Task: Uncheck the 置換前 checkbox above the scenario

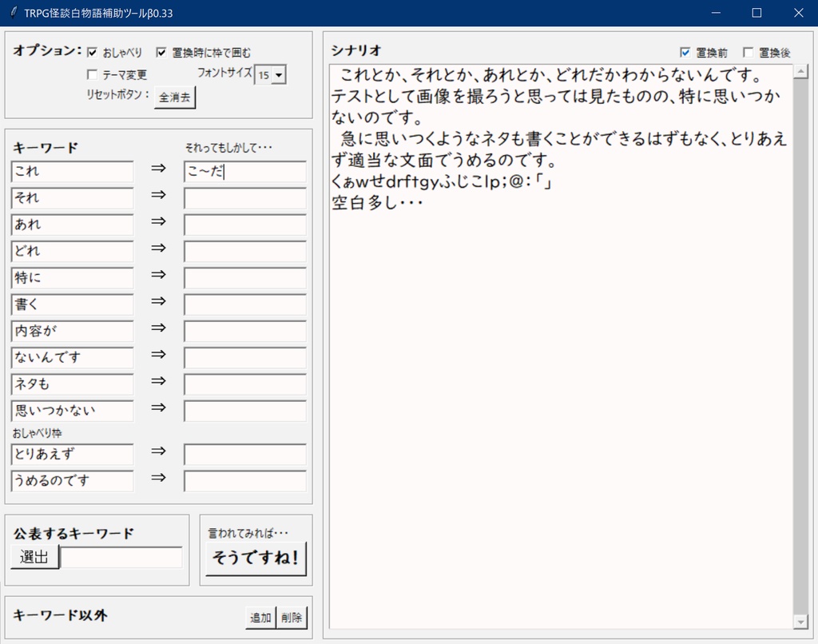Action: coord(685,51)
